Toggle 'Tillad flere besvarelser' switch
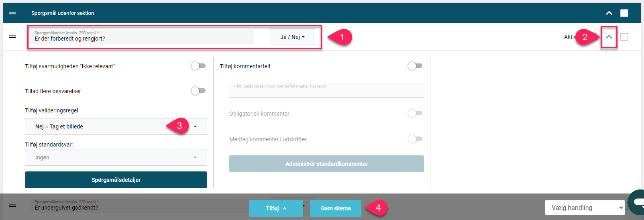 198,91
